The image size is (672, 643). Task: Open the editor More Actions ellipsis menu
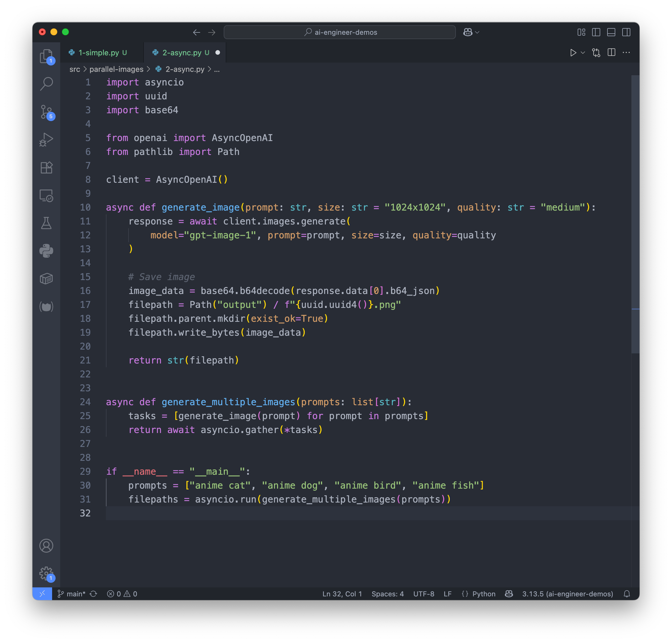[626, 52]
